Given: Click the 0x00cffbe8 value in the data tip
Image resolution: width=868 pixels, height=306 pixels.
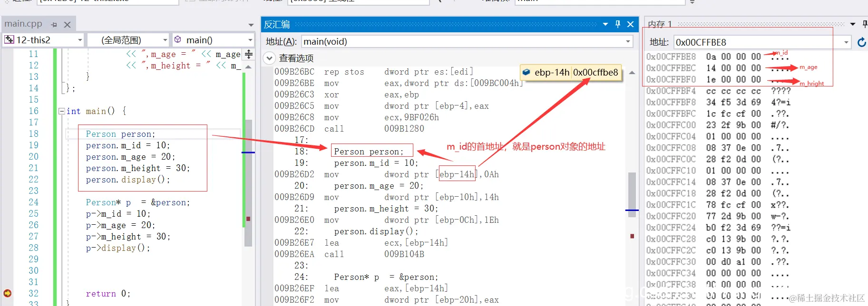Looking at the screenshot, I should point(595,72).
